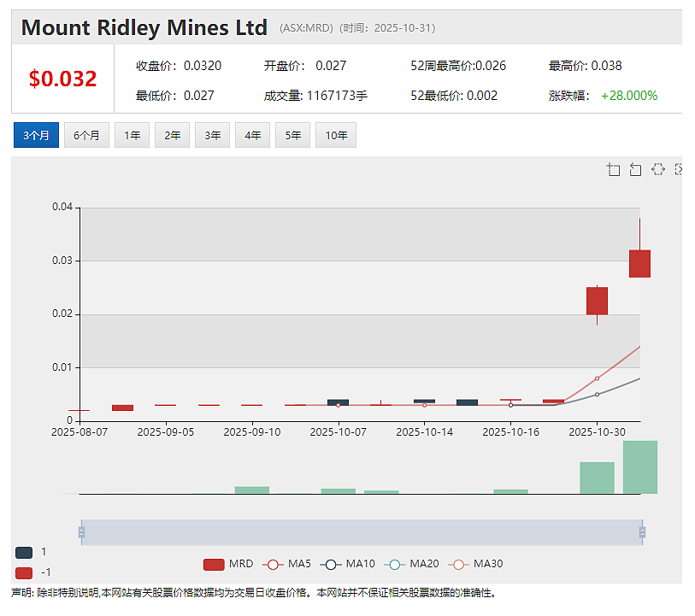Click the 2025-10-14 x-axis label
Screen dimensions: 695x616
coord(425,432)
